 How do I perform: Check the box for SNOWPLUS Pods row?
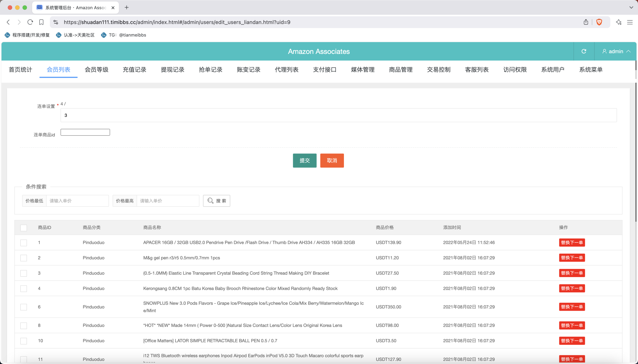pyautogui.click(x=23, y=307)
